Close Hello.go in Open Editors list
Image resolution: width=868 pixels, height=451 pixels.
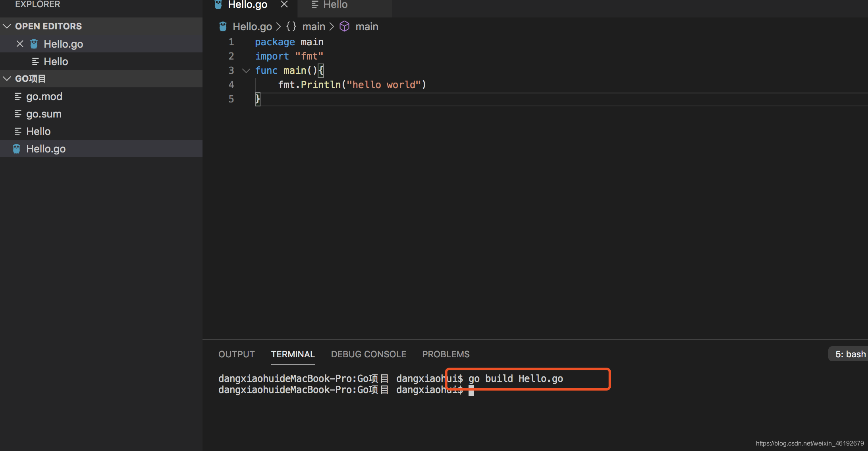pyautogui.click(x=20, y=44)
